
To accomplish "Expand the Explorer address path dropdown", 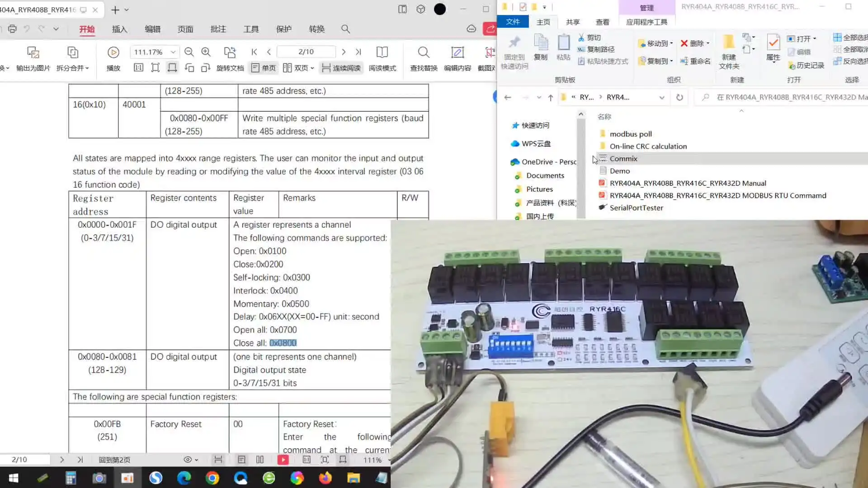I will [662, 97].
